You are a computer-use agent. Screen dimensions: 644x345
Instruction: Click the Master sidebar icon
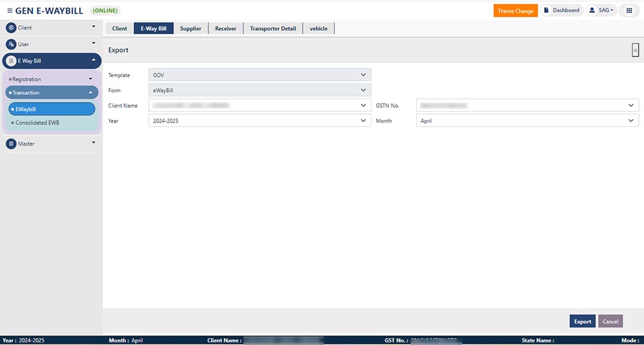pyautogui.click(x=11, y=144)
